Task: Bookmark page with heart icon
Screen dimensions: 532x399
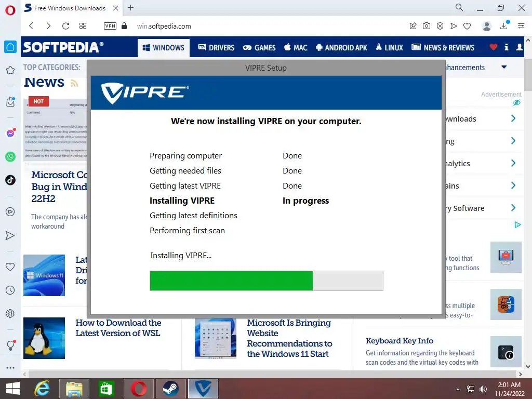Action: [467, 26]
